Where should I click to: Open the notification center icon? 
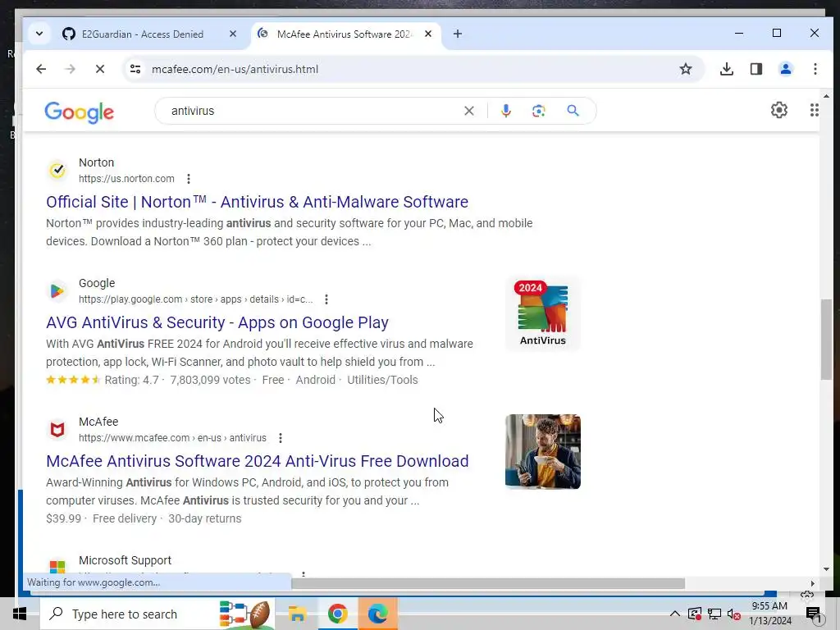point(814,614)
